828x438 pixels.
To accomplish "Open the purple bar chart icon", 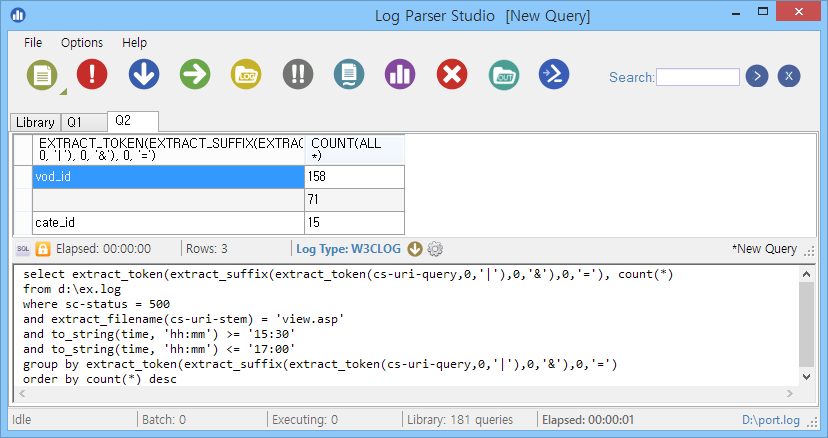I will (x=400, y=74).
